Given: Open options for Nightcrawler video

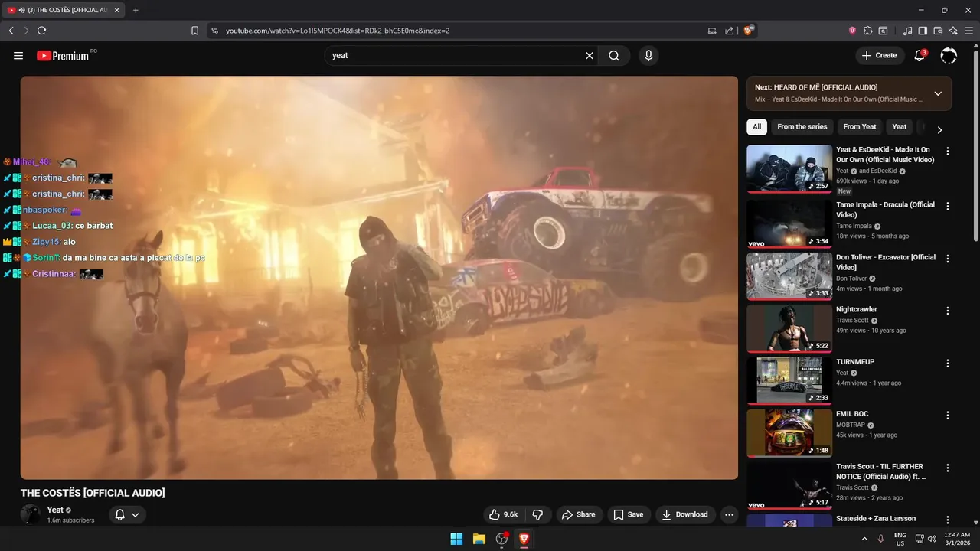Looking at the screenshot, I should point(948,311).
